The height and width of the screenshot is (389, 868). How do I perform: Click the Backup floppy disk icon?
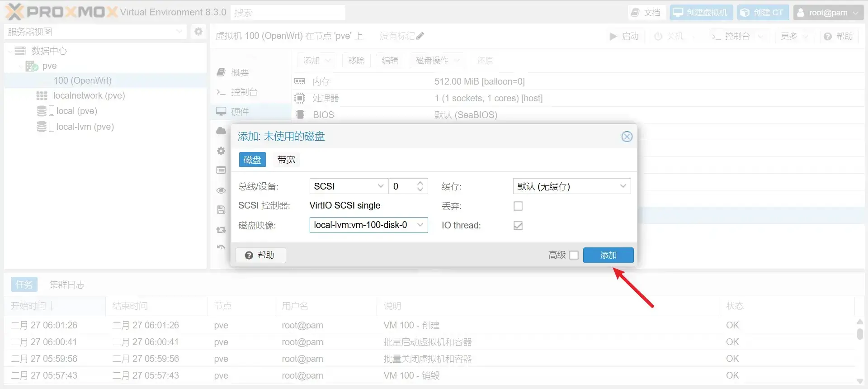click(x=221, y=210)
